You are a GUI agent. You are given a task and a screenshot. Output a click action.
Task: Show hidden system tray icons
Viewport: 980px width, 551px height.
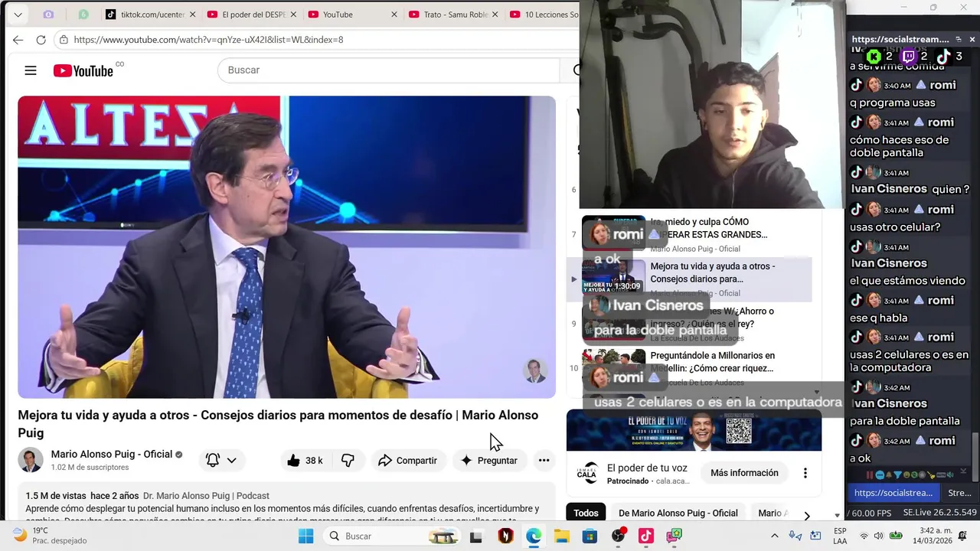[x=774, y=536]
